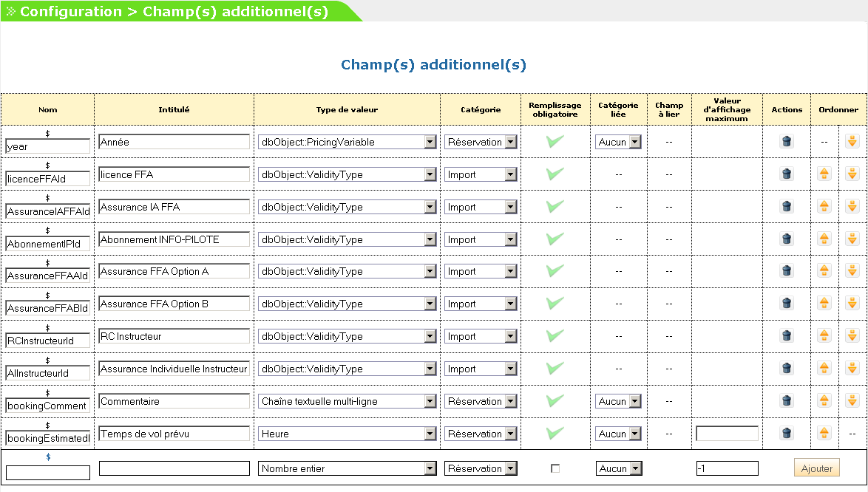
Task: Move the Abonnement INFO-PILOTE row up
Action: (x=824, y=239)
